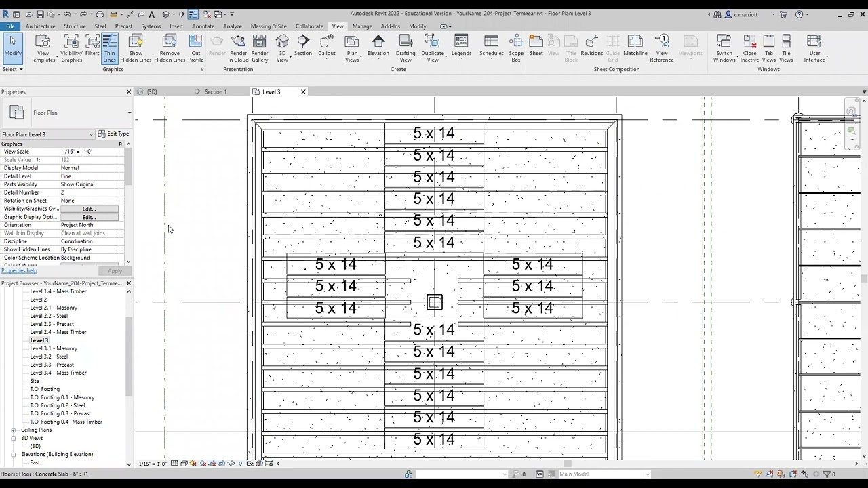Click Close Inactive views
The width and height of the screenshot is (868, 488).
coord(750,47)
